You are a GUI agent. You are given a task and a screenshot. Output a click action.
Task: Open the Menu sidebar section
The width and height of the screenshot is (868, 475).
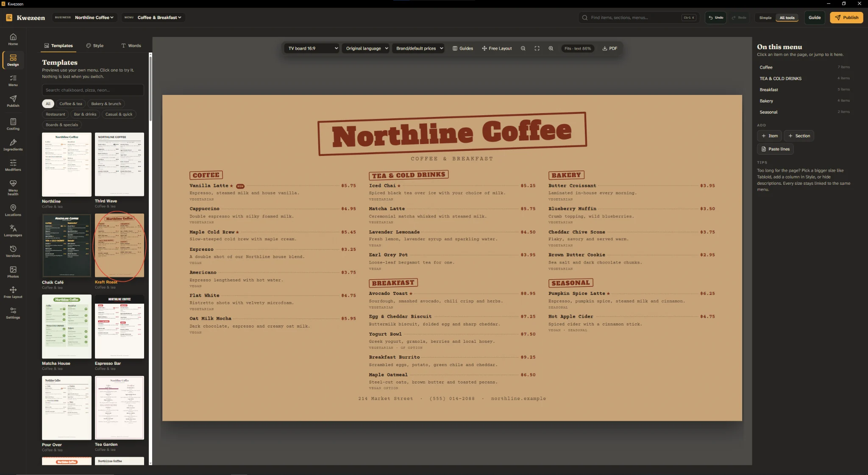click(13, 81)
